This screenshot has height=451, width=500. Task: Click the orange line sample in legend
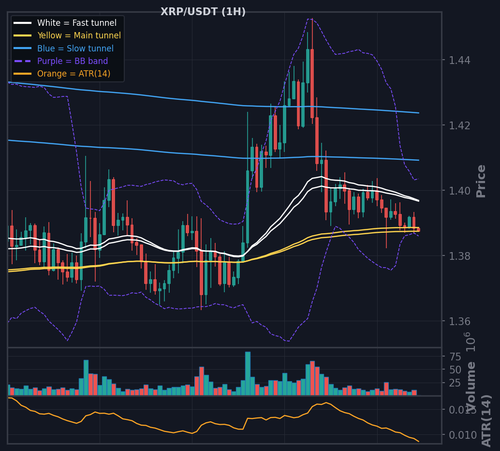point(22,74)
